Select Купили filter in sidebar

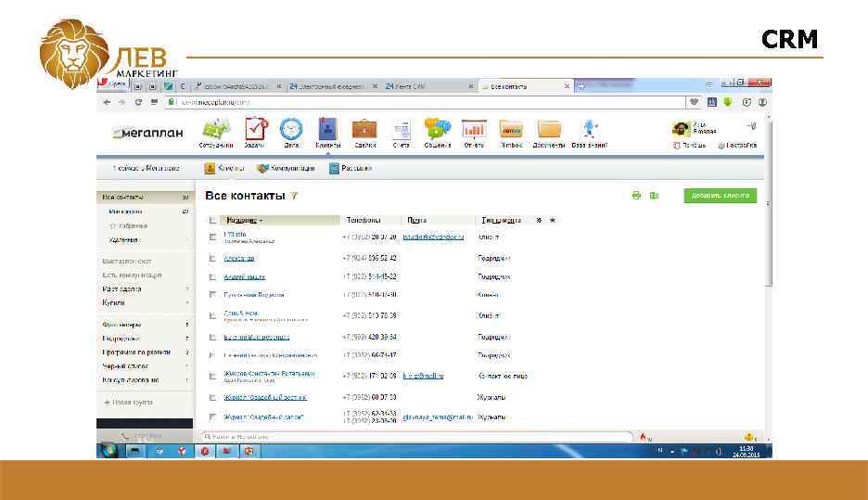point(113,303)
